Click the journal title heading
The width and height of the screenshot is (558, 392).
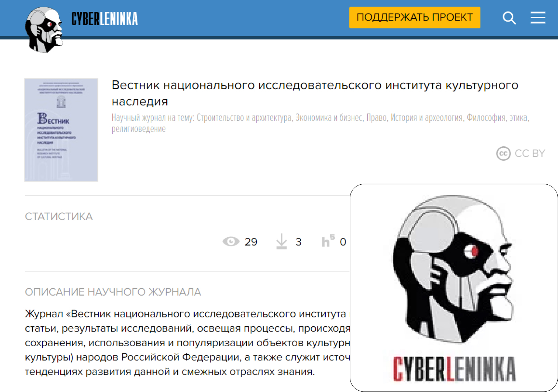pyautogui.click(x=315, y=93)
